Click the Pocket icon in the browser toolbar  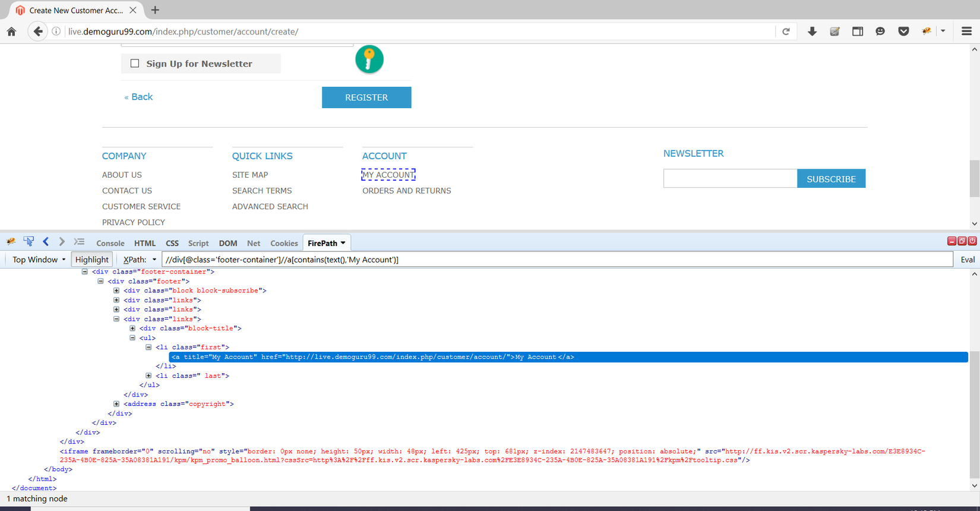(903, 31)
